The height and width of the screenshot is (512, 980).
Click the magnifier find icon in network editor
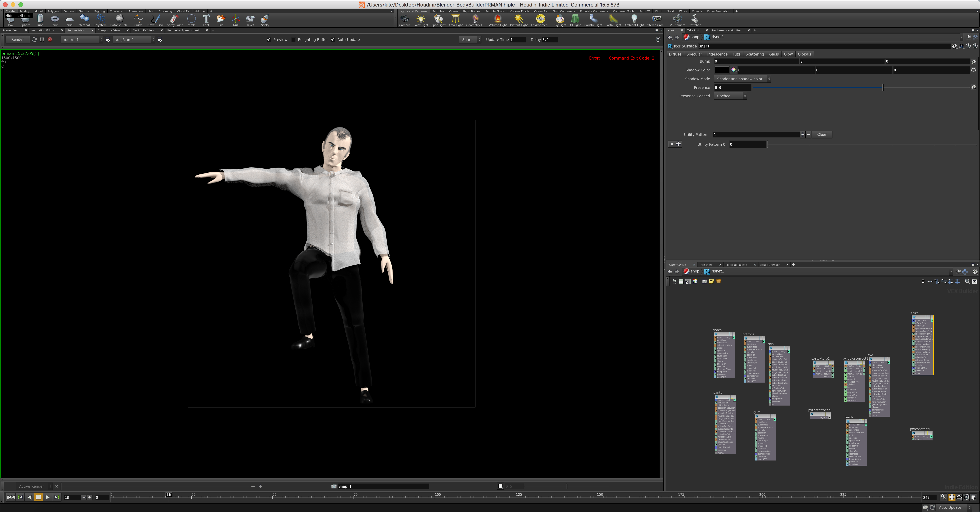(967, 281)
